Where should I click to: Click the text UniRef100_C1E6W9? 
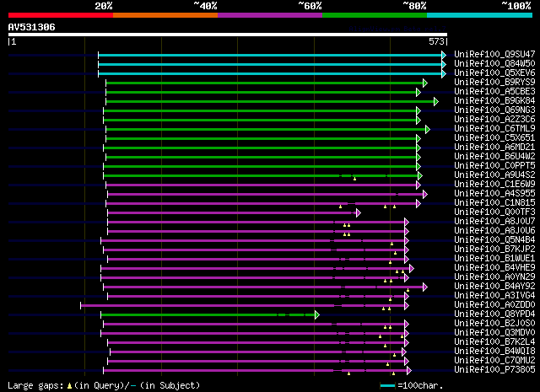click(494, 184)
